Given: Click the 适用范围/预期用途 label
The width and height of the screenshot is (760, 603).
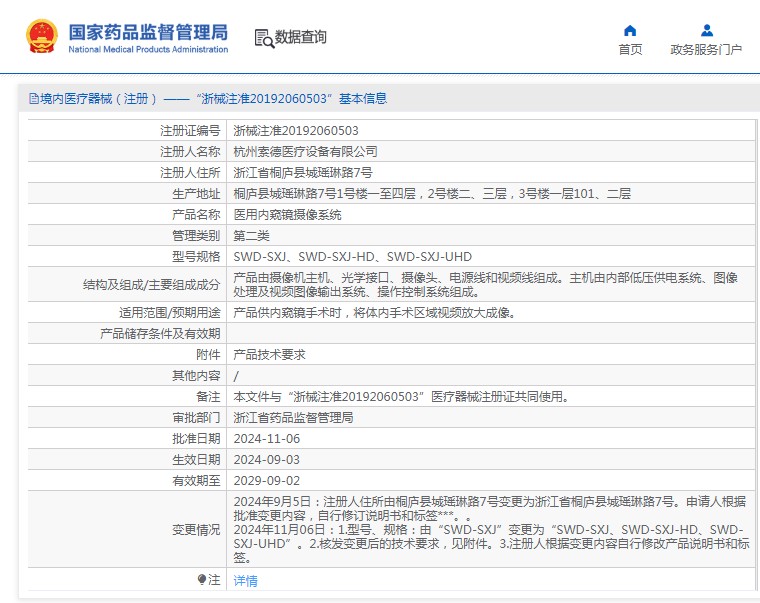Looking at the screenshot, I should point(170,313).
